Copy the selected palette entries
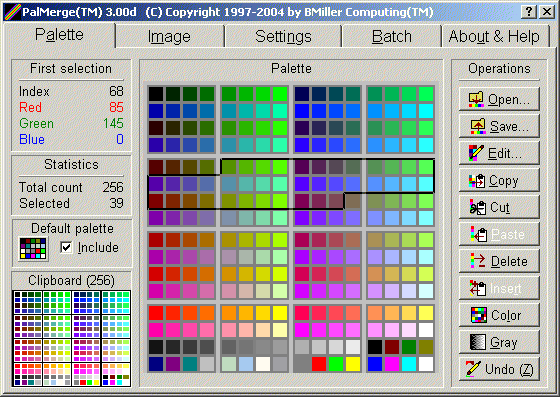Image resolution: width=560 pixels, height=397 pixels. (499, 180)
